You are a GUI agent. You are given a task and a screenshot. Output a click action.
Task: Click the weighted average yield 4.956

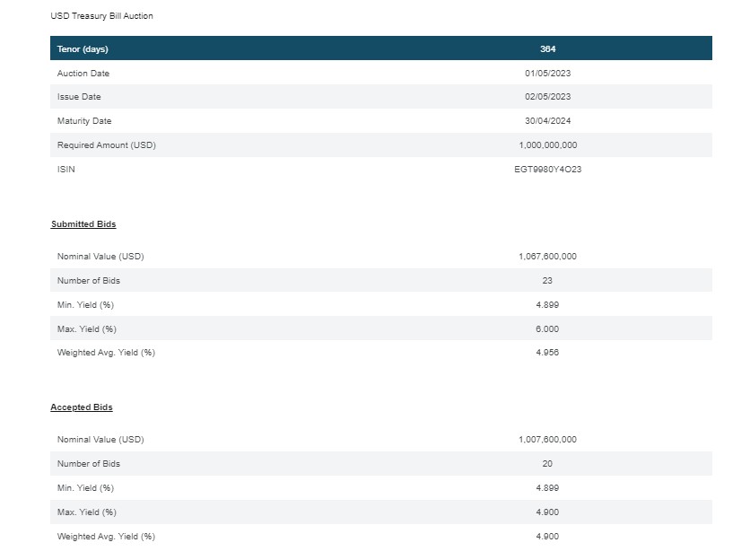(547, 353)
